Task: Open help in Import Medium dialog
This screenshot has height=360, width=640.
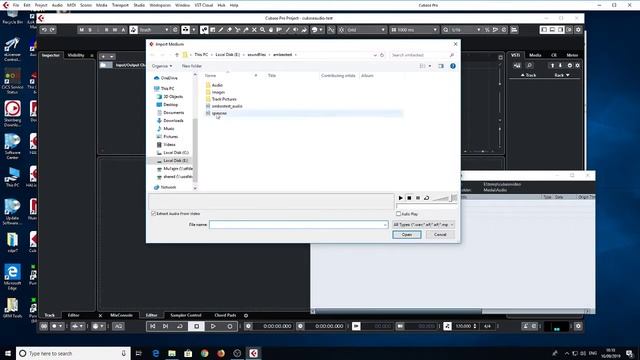Action: [453, 66]
